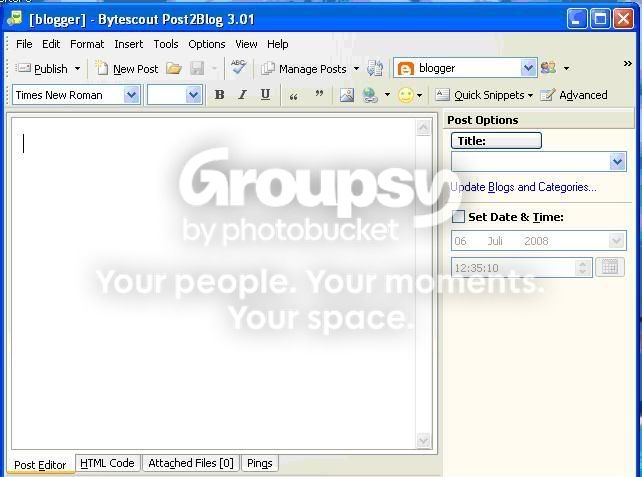The image size is (642, 477).
Task: Open the File menu
Action: (24, 44)
